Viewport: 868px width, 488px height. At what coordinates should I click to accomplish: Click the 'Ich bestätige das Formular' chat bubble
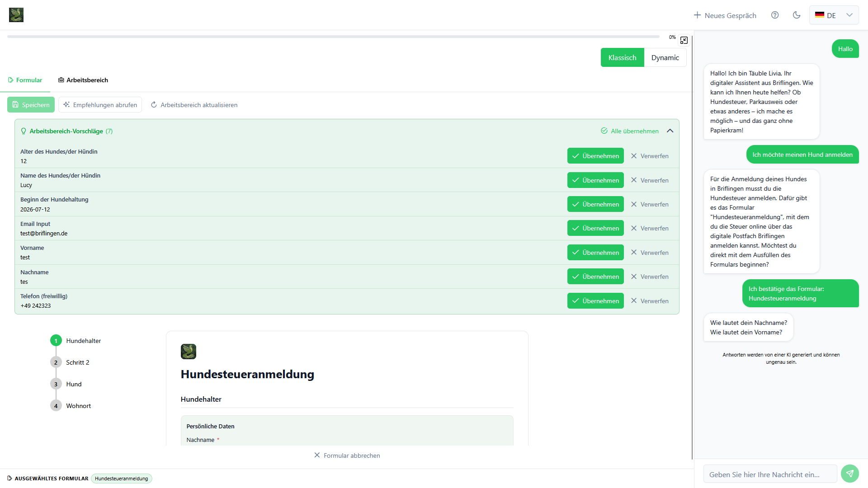coord(801,293)
